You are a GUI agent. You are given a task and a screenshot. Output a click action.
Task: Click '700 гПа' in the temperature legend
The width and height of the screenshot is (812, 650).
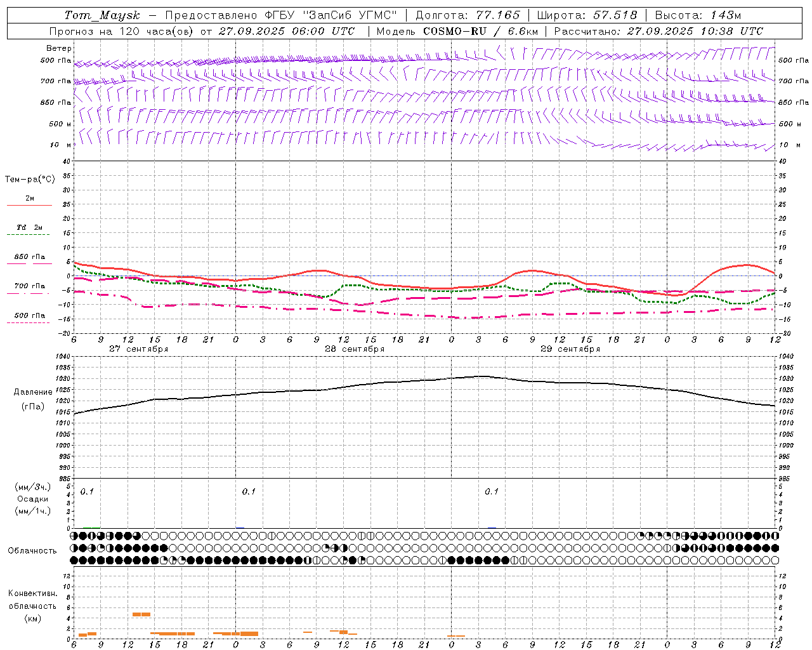pos(30,286)
